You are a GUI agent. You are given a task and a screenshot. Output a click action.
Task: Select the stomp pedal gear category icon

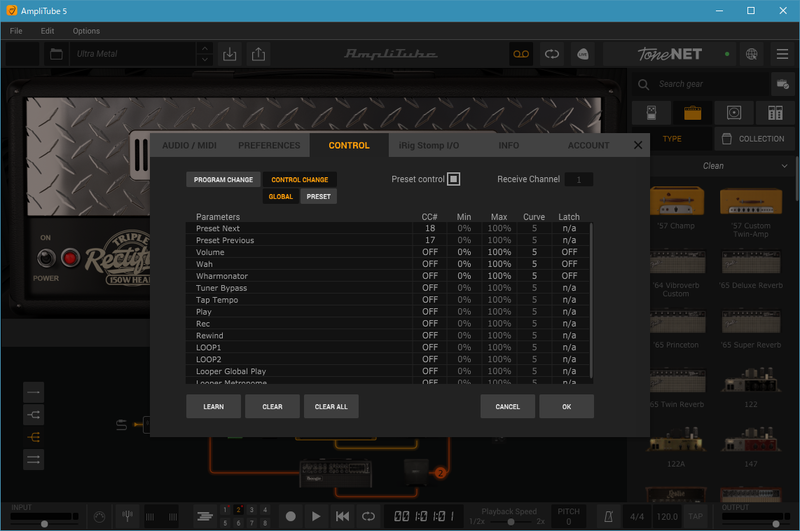pos(652,113)
